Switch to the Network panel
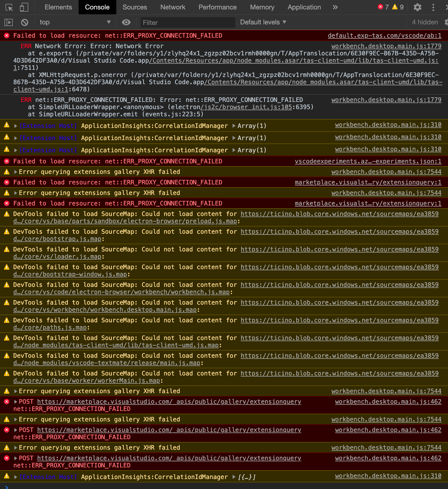The width and height of the screenshot is (448, 489). click(x=172, y=7)
